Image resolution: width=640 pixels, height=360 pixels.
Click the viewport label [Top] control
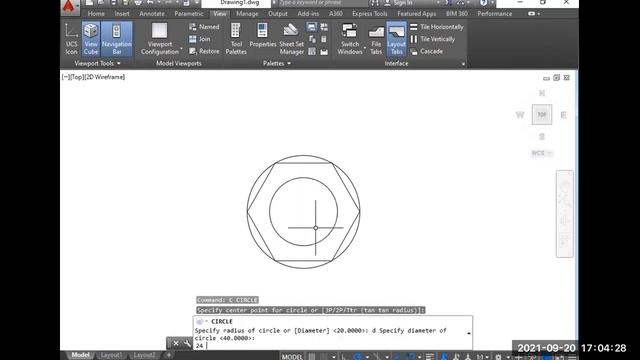(76, 77)
